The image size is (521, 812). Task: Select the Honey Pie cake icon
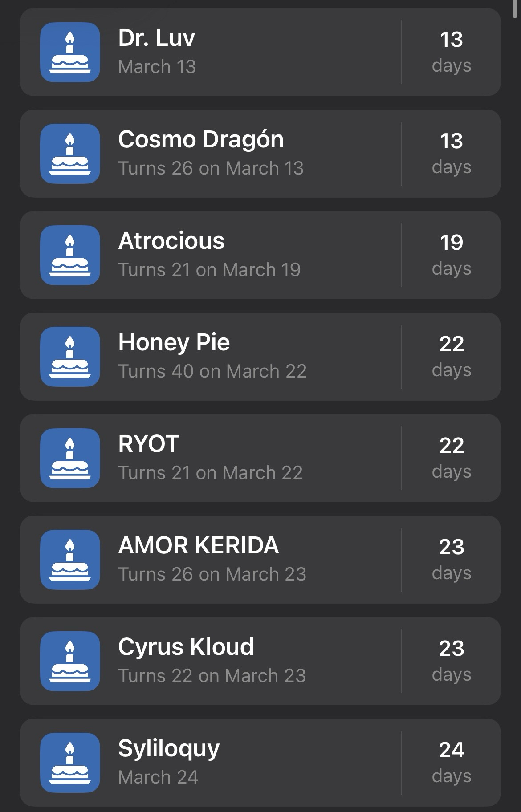pyautogui.click(x=70, y=357)
